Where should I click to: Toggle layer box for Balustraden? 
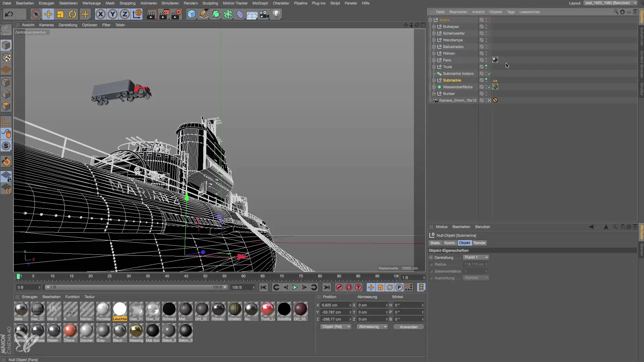pos(481,47)
